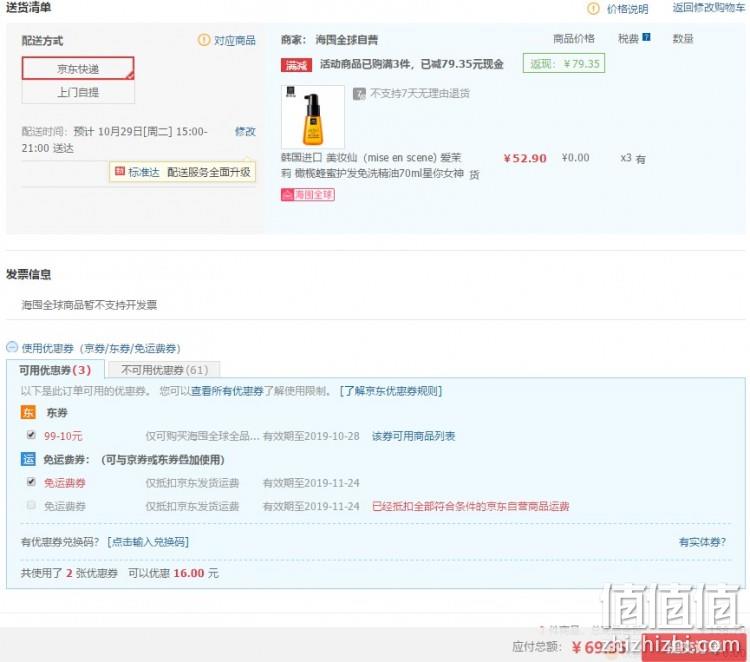The height and width of the screenshot is (662, 750).
Task: Click 修改 to change delivery time
Action: (x=245, y=131)
